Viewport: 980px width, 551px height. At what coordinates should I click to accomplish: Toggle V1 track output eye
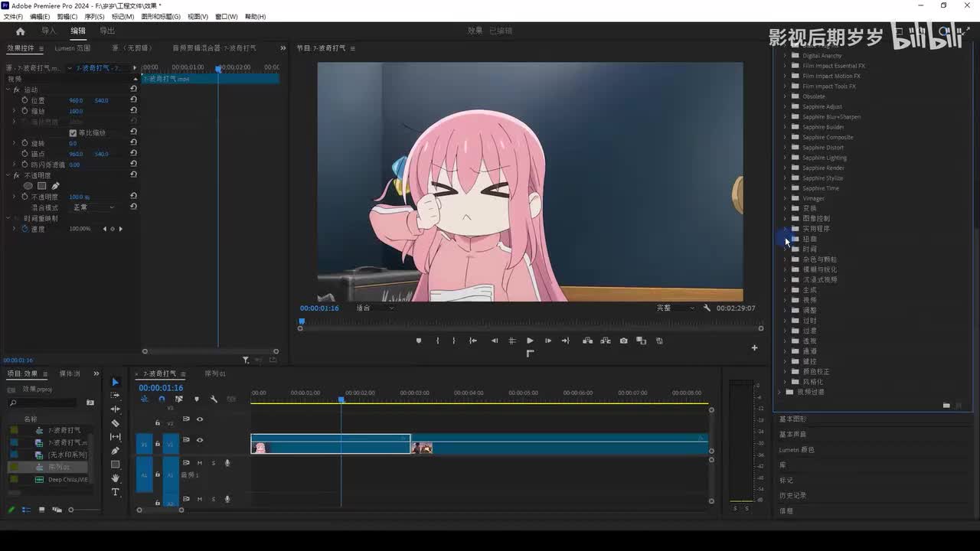point(200,440)
